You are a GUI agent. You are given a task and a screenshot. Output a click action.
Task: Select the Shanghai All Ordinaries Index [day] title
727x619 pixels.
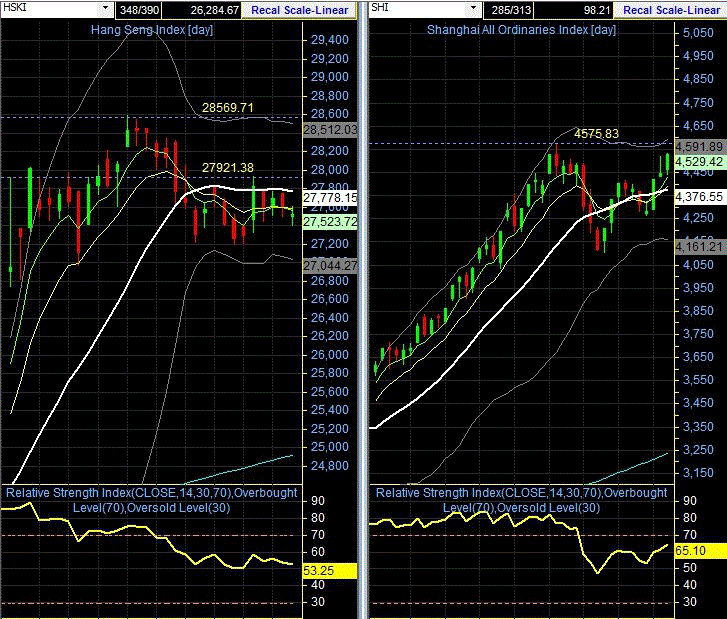(x=521, y=30)
